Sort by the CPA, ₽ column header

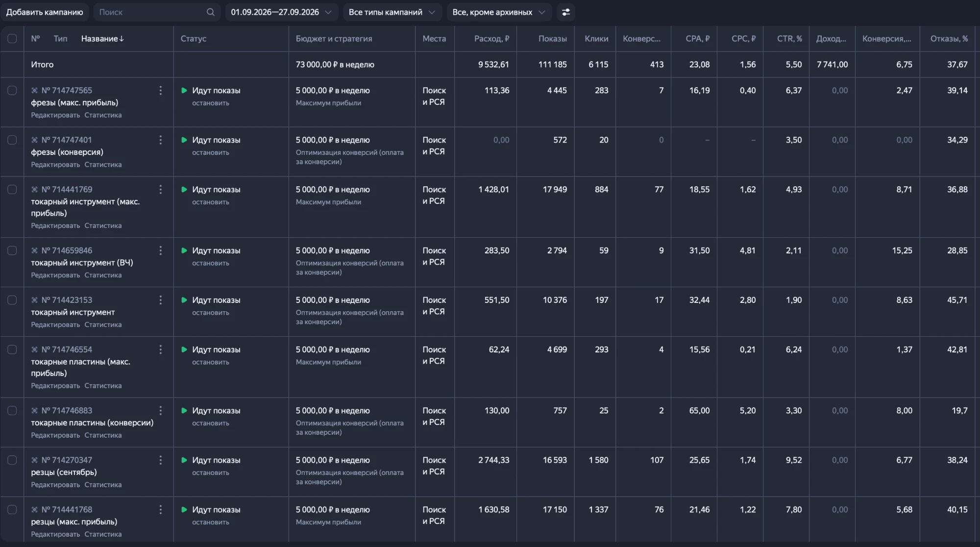click(697, 39)
